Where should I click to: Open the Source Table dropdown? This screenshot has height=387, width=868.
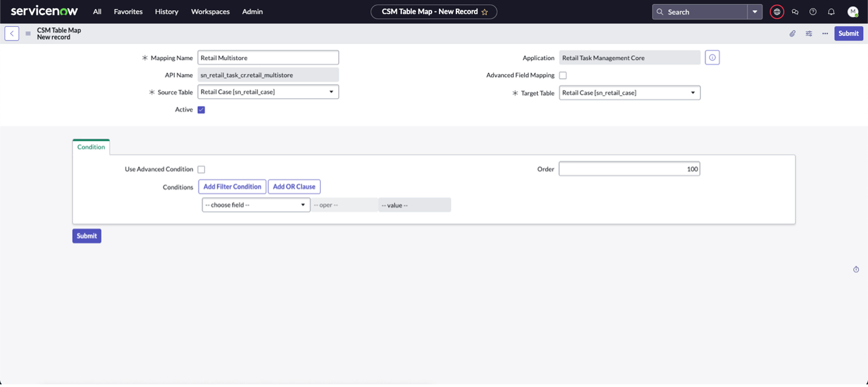[x=268, y=92]
